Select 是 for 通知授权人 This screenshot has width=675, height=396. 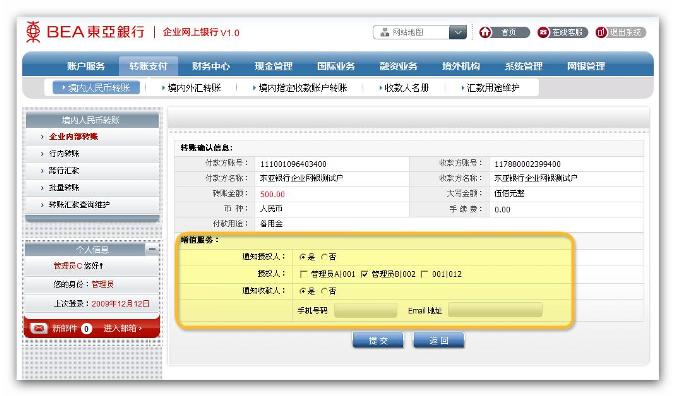click(x=303, y=257)
